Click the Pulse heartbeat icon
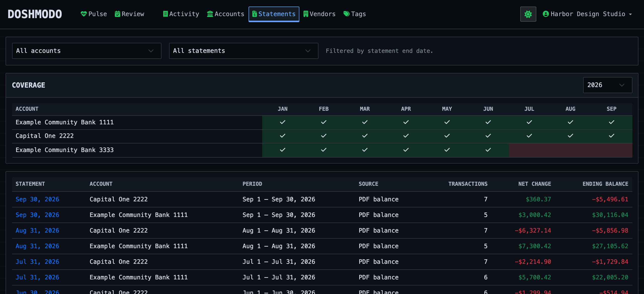Screen dimensions: 644x294 [84, 14]
